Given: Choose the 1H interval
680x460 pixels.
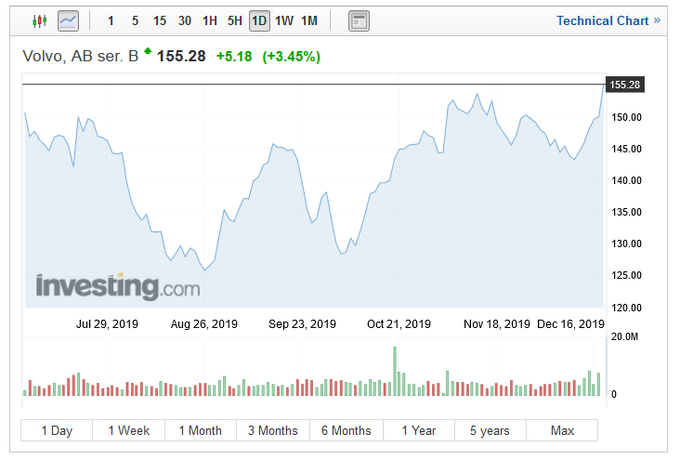Looking at the screenshot, I should pyautogui.click(x=210, y=21).
